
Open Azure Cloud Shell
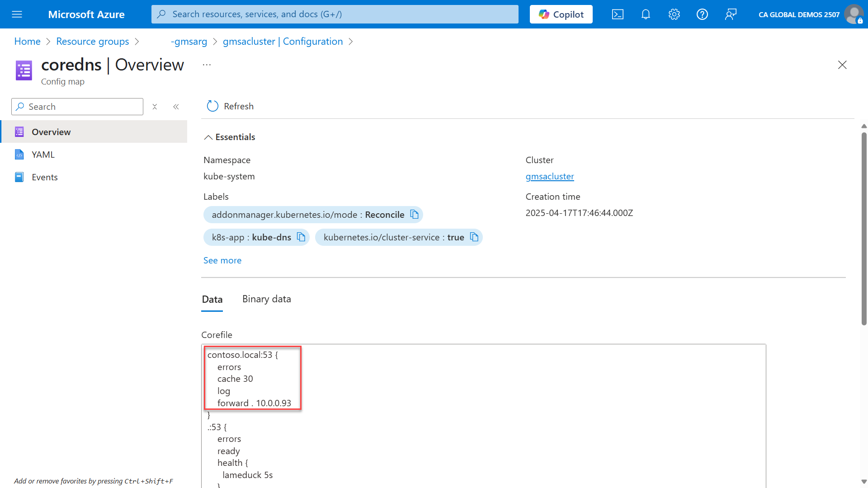[618, 14]
